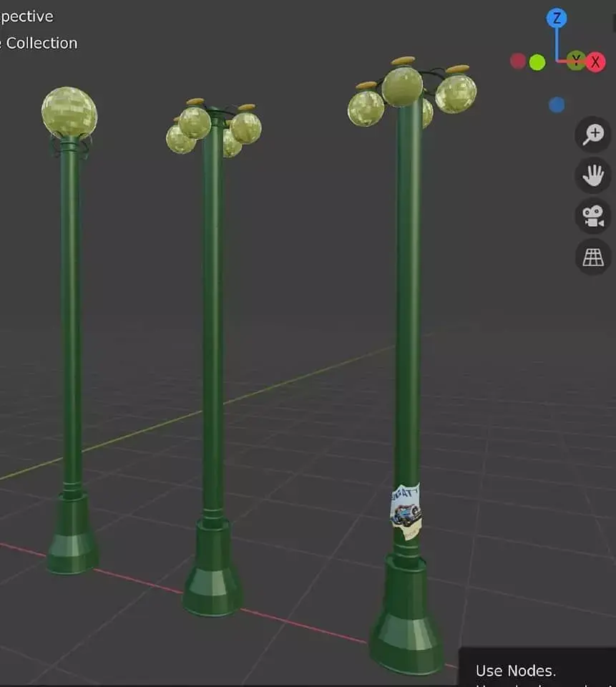
Task: Click the negative Z dark blue gizmo dot
Action: pyautogui.click(x=557, y=105)
